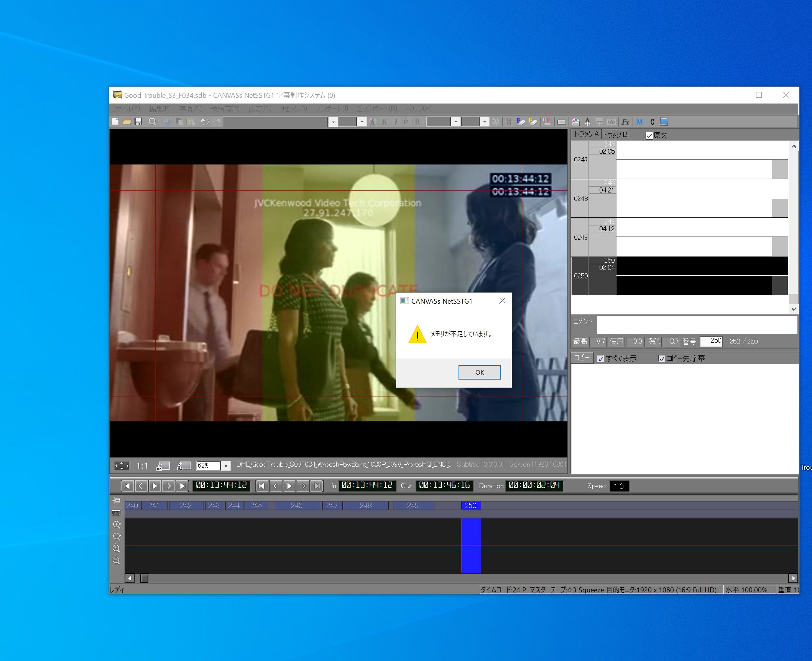
Task: Click the blue M icon in toolbar
Action: pyautogui.click(x=639, y=122)
